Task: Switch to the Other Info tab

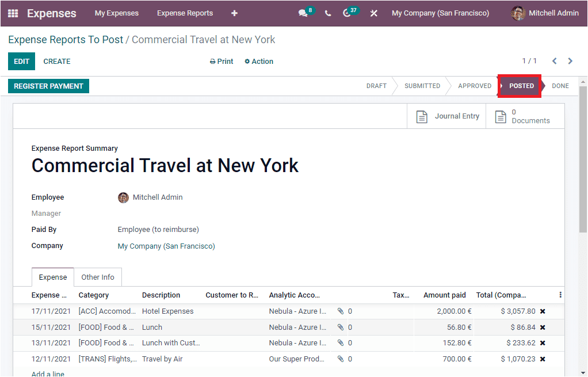Action: pos(97,277)
